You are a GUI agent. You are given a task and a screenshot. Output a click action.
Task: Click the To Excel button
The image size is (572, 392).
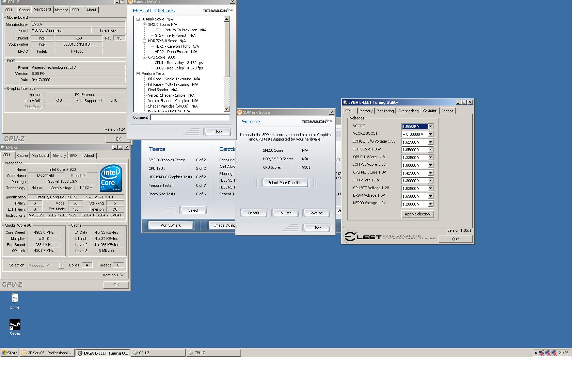coord(286,213)
